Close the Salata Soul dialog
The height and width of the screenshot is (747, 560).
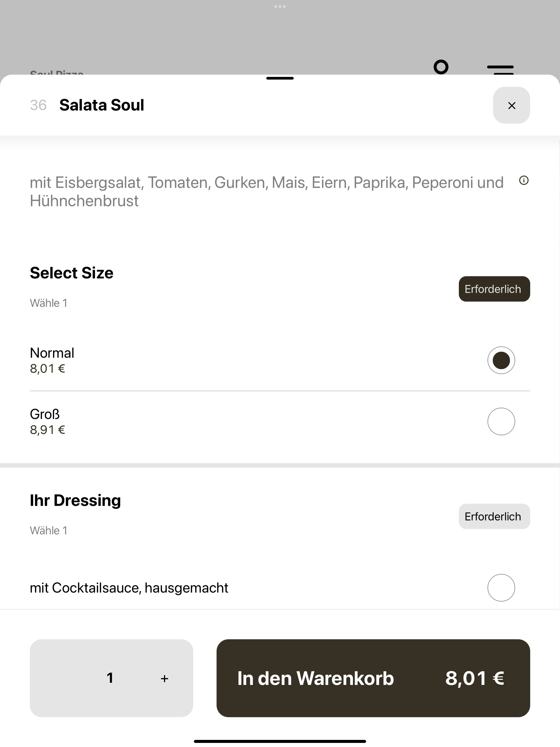click(x=511, y=105)
